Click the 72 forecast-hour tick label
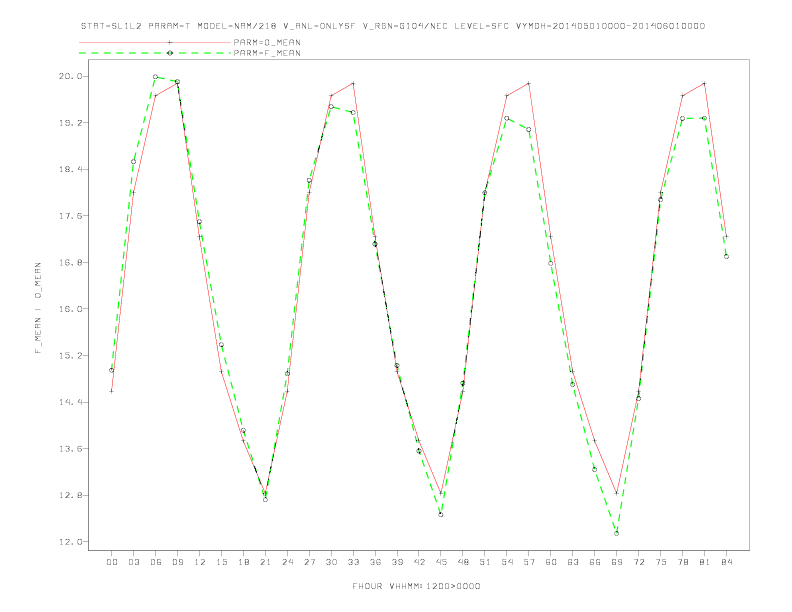The width and height of the screenshot is (792, 612). (639, 562)
